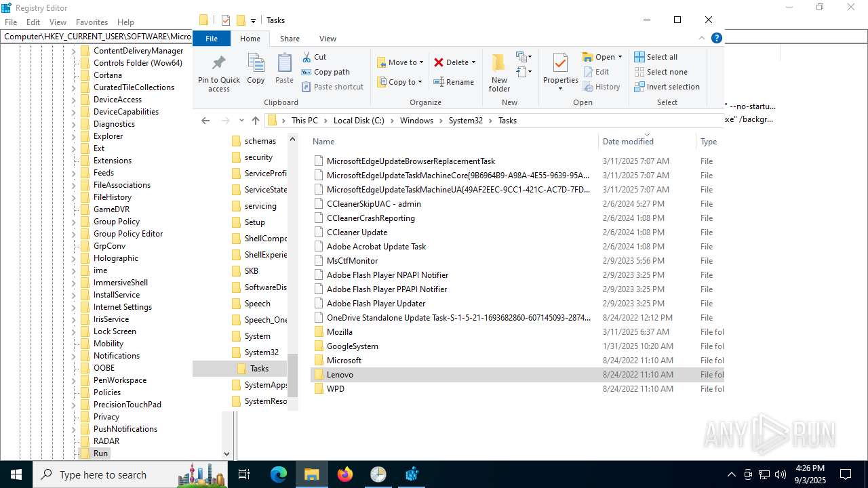The width and height of the screenshot is (868, 488).
Task: Go back with Explorer back arrow
Action: pyautogui.click(x=205, y=121)
